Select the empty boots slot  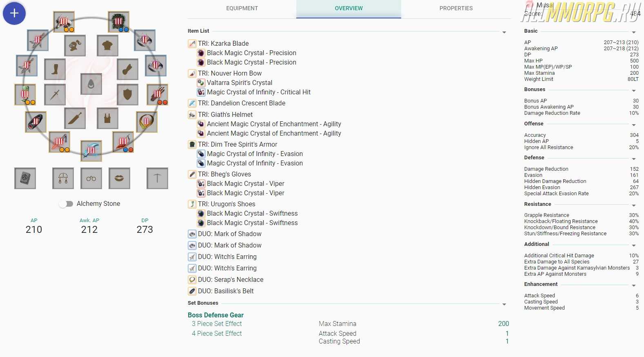[x=55, y=69]
